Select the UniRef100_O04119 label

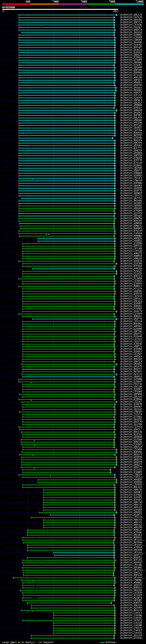click(131, 50)
